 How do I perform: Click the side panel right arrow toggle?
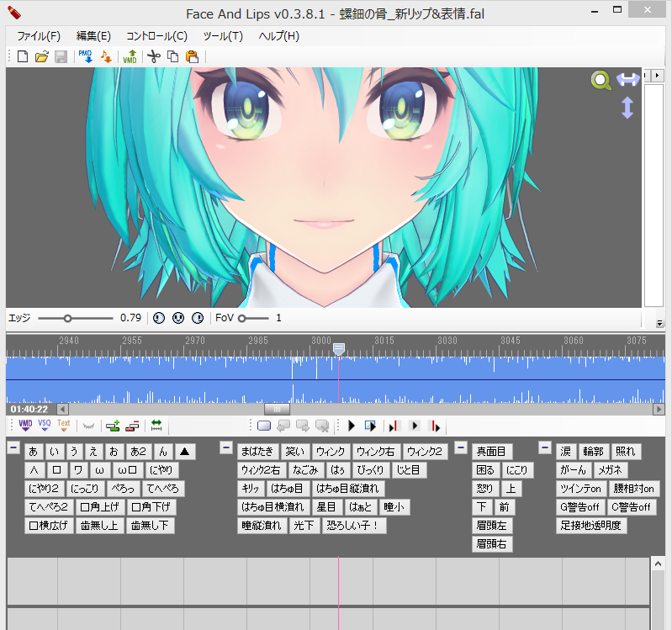(x=657, y=76)
